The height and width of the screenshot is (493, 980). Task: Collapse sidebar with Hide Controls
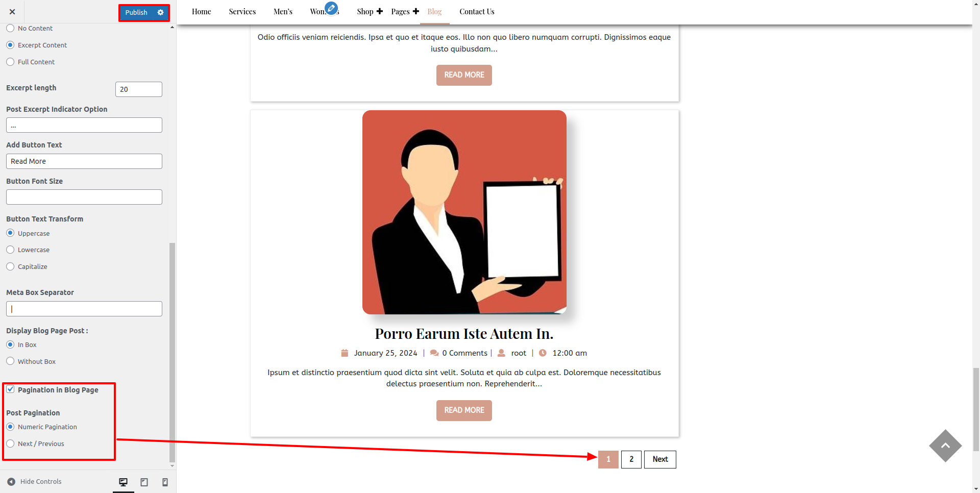point(34,481)
